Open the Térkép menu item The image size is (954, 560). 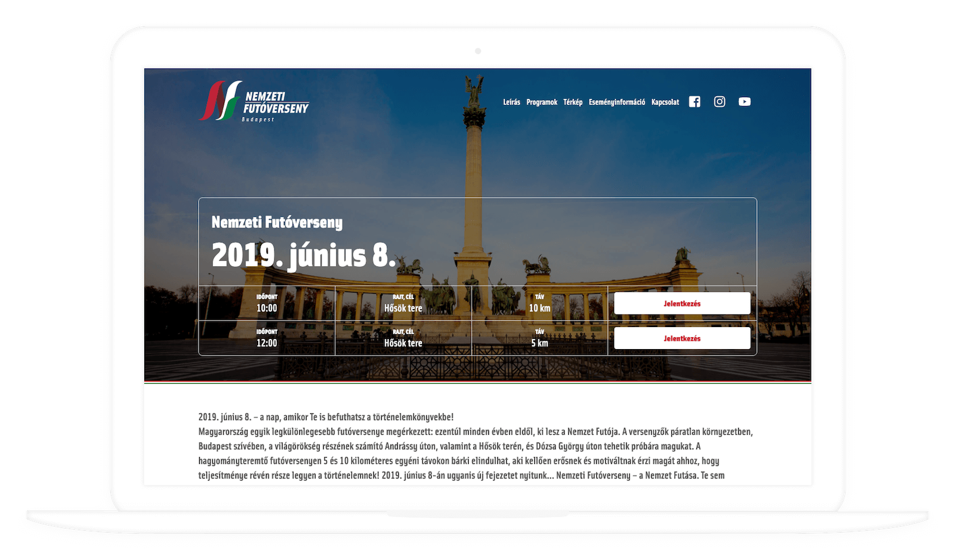tap(573, 102)
